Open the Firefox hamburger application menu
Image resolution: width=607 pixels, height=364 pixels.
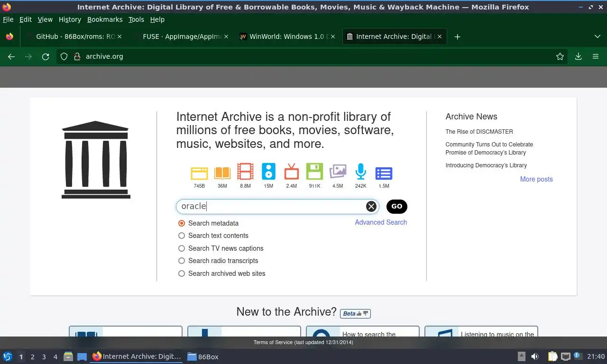[596, 56]
